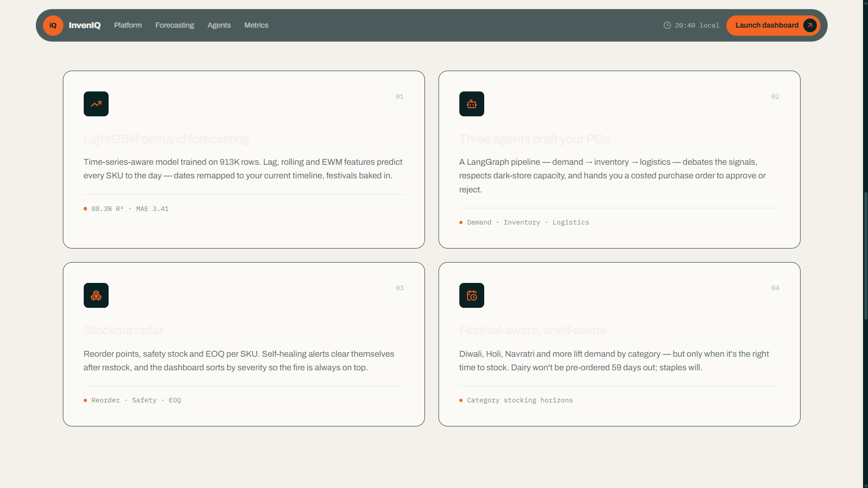Screen dimensions: 868x488
Task: Open the Metrics nav item
Action: 256,25
